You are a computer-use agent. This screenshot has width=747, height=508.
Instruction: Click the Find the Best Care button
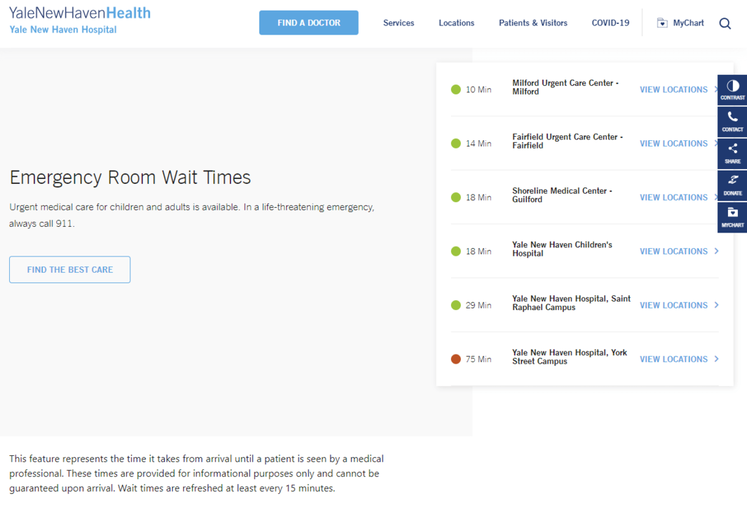point(70,270)
